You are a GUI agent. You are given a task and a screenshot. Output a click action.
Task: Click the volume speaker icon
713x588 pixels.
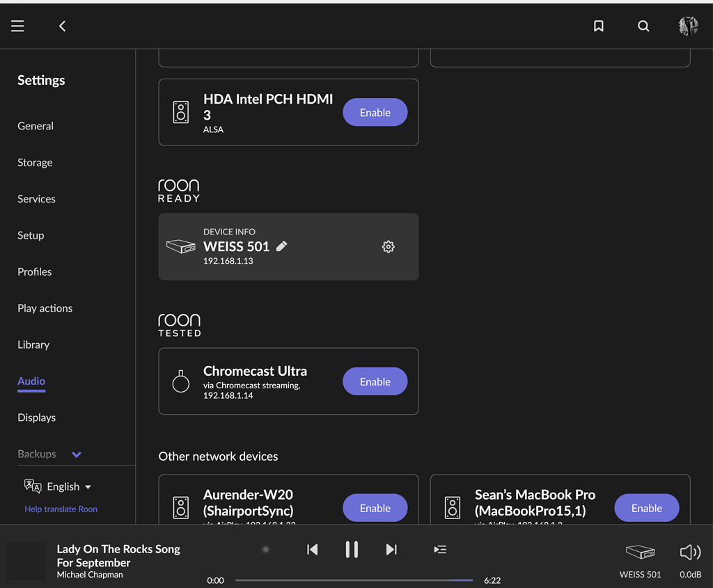[690, 552]
